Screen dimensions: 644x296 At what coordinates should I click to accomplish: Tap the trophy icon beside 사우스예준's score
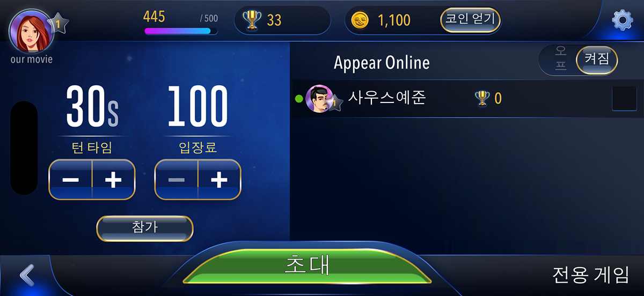482,98
